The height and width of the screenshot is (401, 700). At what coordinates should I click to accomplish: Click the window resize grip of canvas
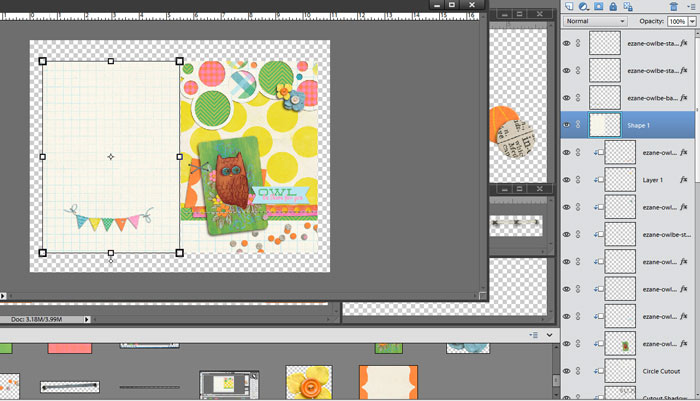pyautogui.click(x=483, y=296)
